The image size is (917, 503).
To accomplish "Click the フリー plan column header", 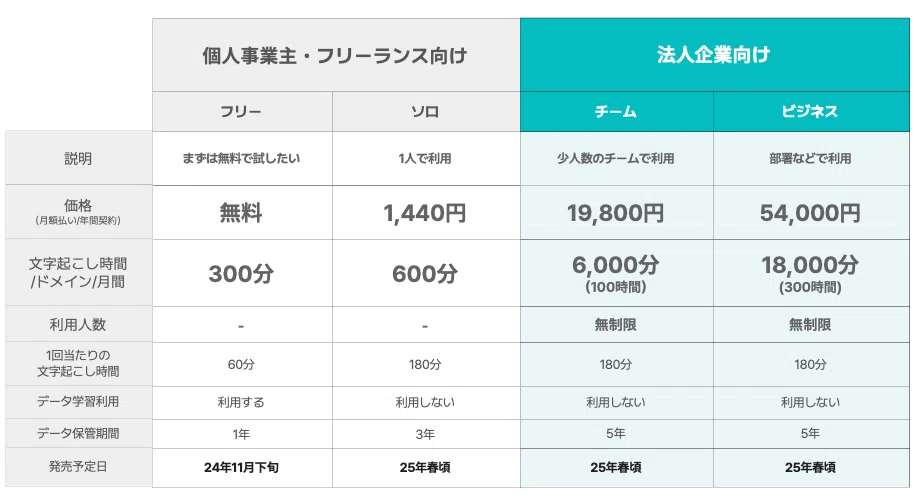I will click(242, 111).
